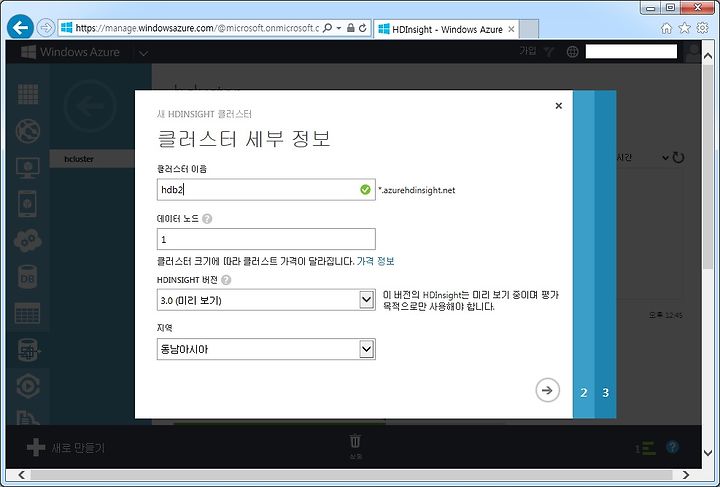Image resolution: width=720 pixels, height=487 pixels.
Task: Click the security lock icon in the address bar
Action: pyautogui.click(x=351, y=28)
